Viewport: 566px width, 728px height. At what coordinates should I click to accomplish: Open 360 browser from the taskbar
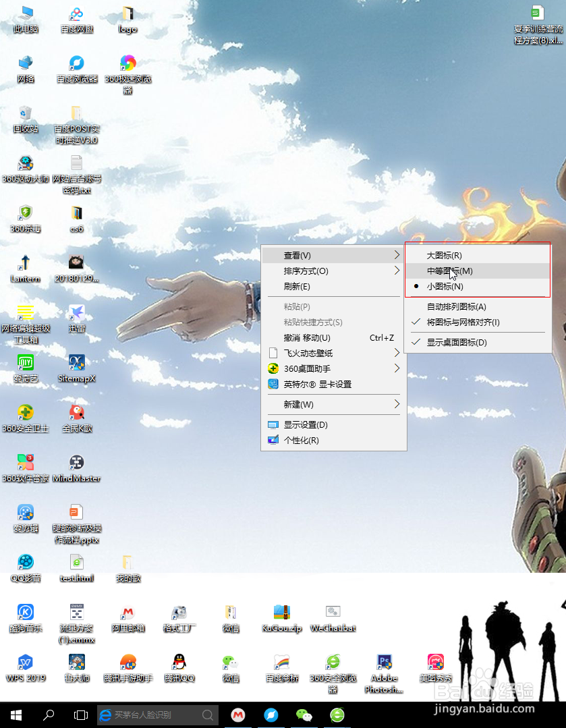(x=337, y=715)
